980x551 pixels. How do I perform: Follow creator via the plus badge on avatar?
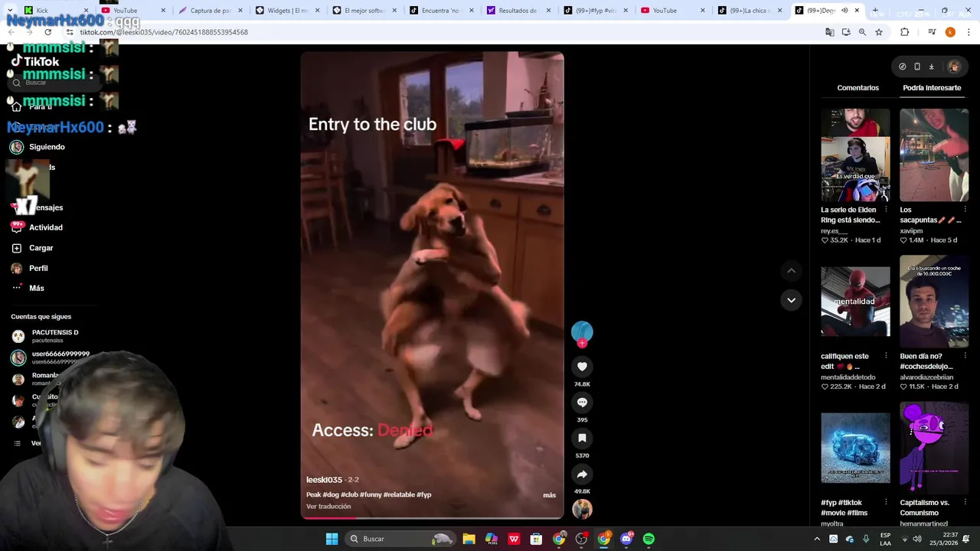[582, 344]
